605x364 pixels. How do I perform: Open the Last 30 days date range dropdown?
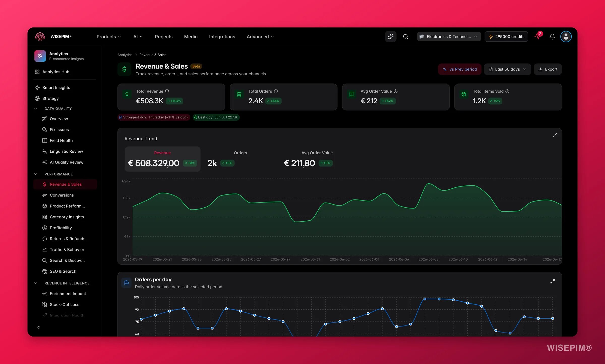507,69
